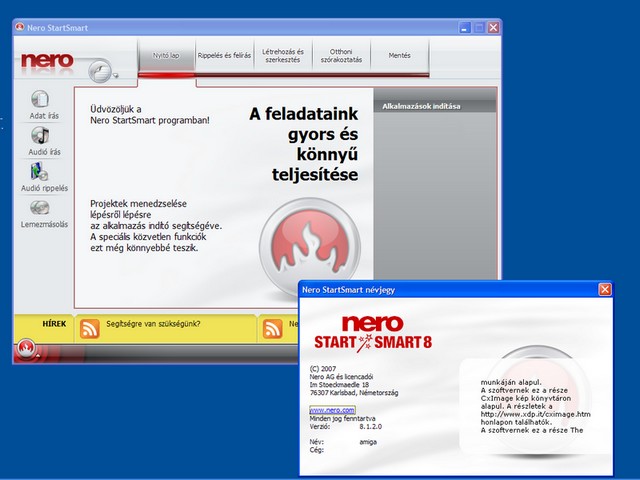
Task: Visit the www.nero.com link in about dialog
Action: click(332, 410)
